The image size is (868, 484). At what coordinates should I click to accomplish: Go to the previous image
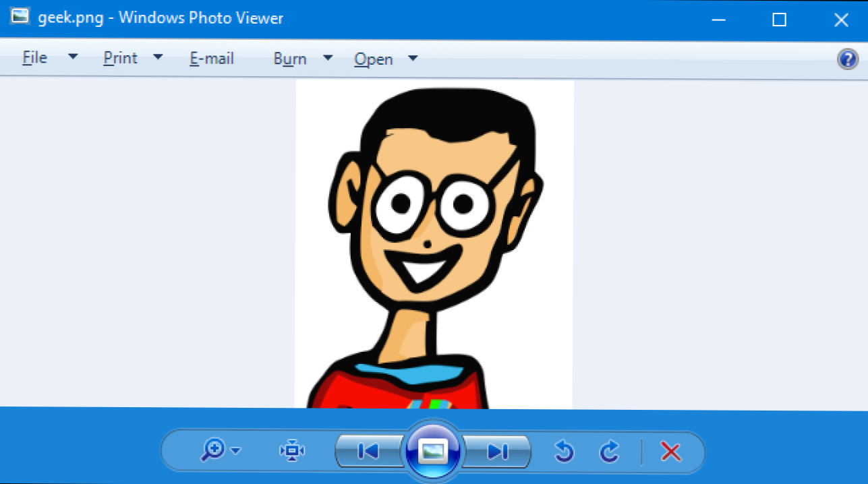(x=368, y=451)
